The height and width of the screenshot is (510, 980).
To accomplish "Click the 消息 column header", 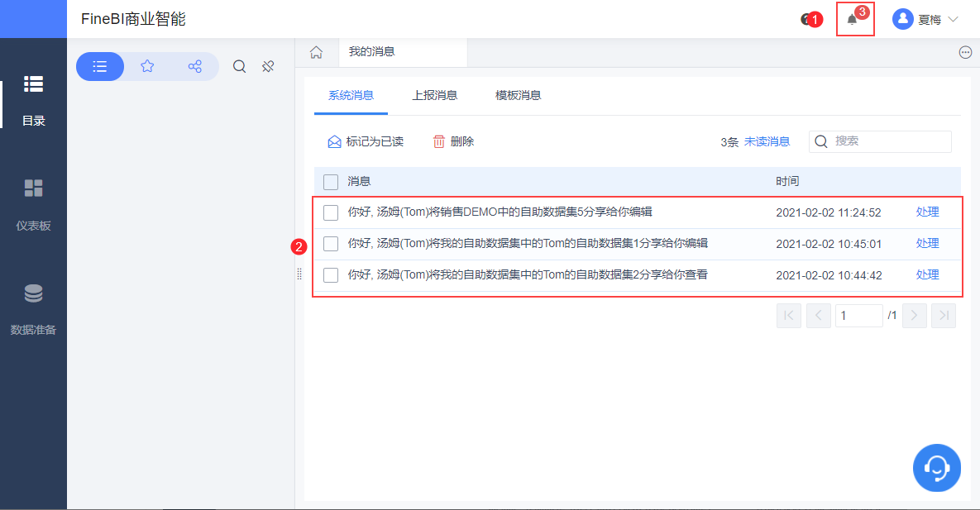I will tap(360, 181).
